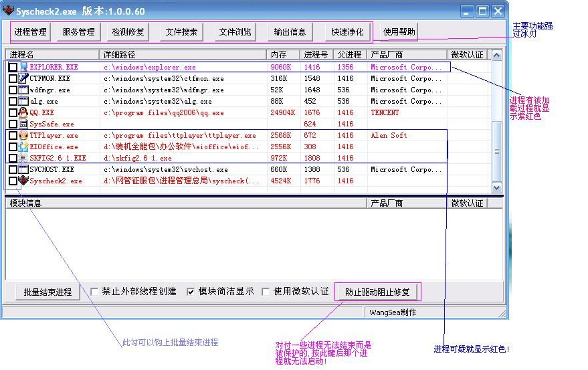The width and height of the screenshot is (588, 370).
Task: Open the 服务管理 tab
Action: (x=79, y=32)
